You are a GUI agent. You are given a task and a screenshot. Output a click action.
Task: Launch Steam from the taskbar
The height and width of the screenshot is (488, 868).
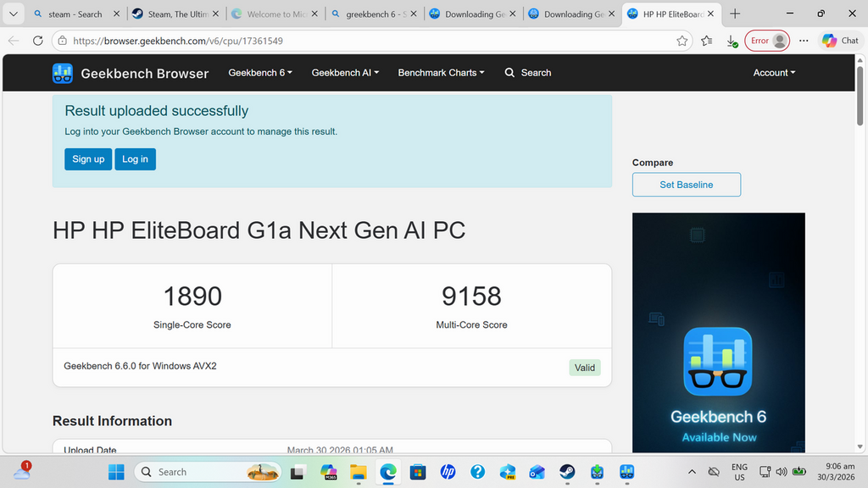[567, 472]
